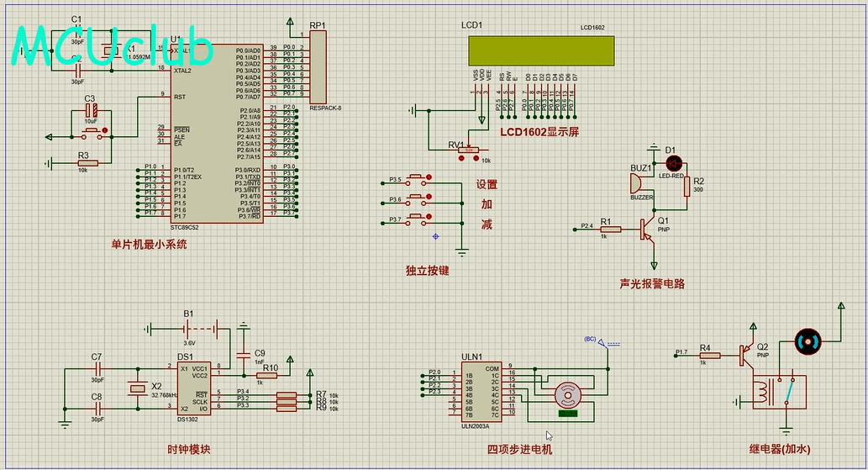Click the stepper motor symbol
This screenshot has height=470, width=868.
pos(568,393)
